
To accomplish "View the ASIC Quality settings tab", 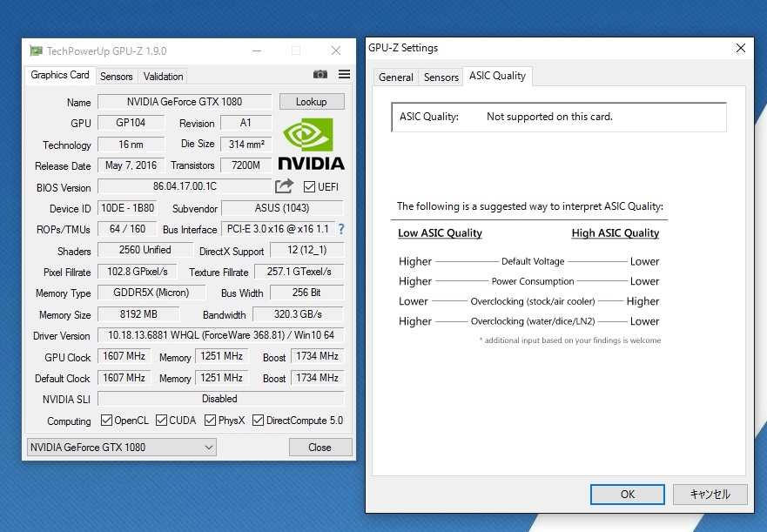I will coord(497,76).
